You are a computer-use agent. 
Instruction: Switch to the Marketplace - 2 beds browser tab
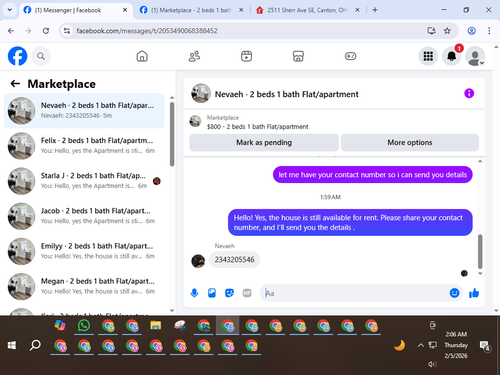pyautogui.click(x=191, y=10)
